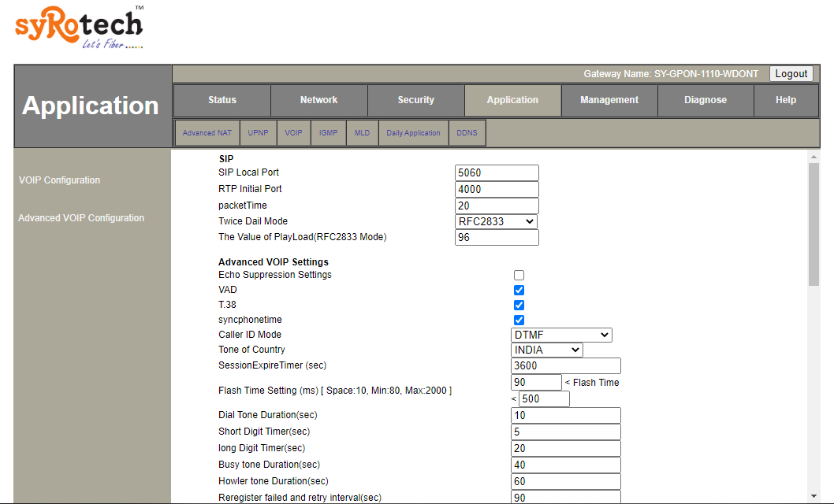Screen dimensions: 834x504
Task: Open the Advanced NAT submenu
Action: tap(207, 133)
